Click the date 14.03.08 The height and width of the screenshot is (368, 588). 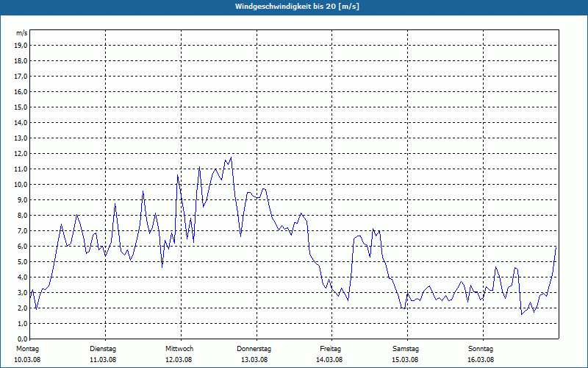click(x=329, y=360)
